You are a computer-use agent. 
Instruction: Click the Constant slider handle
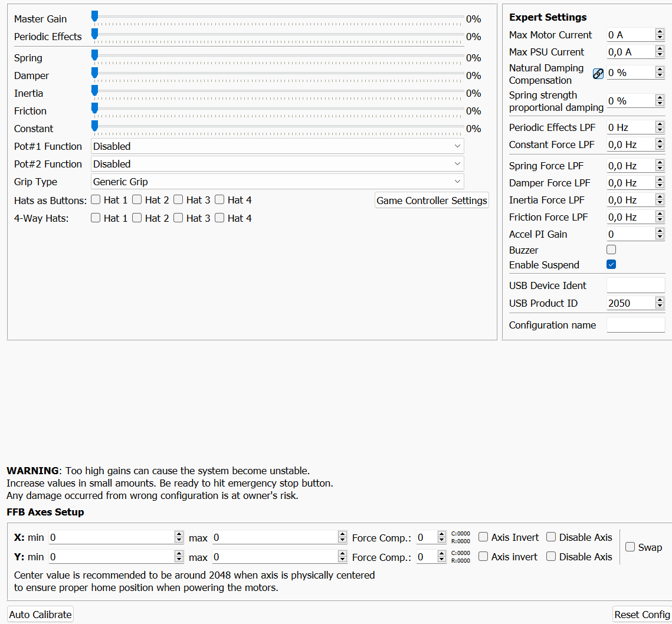click(95, 126)
